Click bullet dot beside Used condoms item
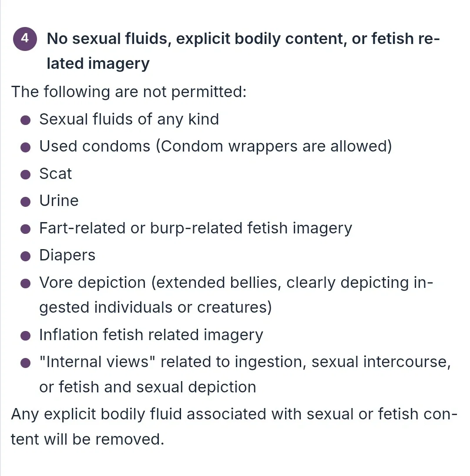This screenshot has height=476, width=470. point(26,147)
